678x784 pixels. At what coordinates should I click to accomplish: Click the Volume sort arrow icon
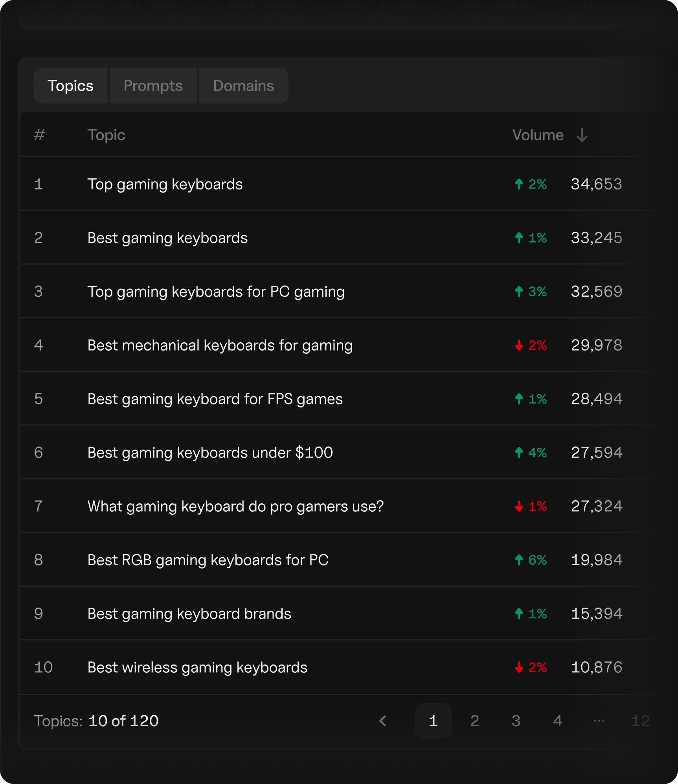click(582, 135)
